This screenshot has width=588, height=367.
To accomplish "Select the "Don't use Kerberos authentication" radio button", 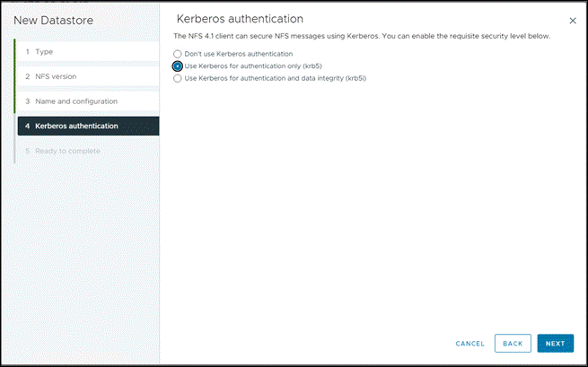I will click(x=178, y=55).
